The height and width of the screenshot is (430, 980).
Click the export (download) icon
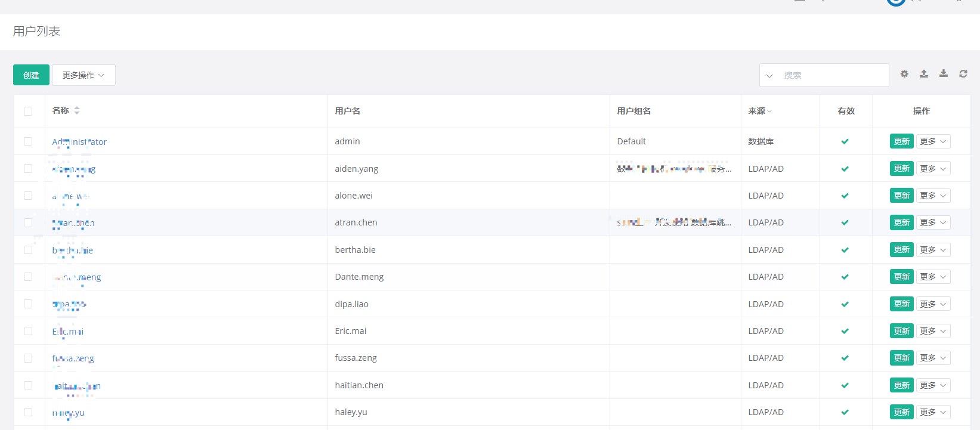[x=944, y=74]
